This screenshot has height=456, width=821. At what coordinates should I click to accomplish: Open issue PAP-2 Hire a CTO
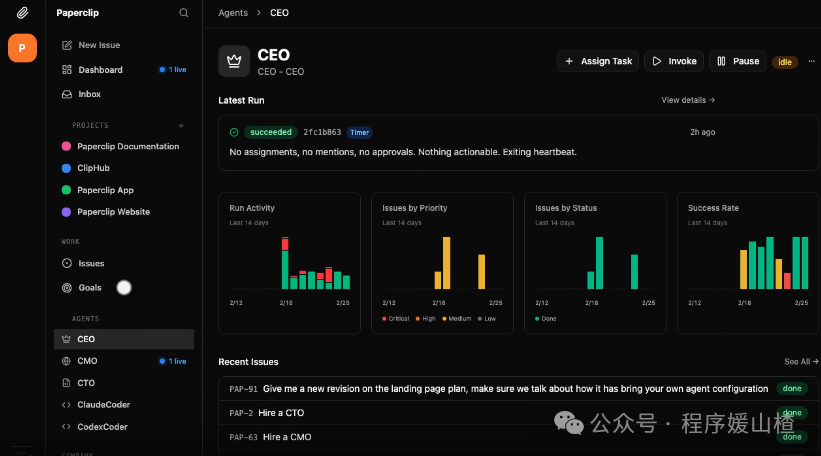[x=518, y=413]
